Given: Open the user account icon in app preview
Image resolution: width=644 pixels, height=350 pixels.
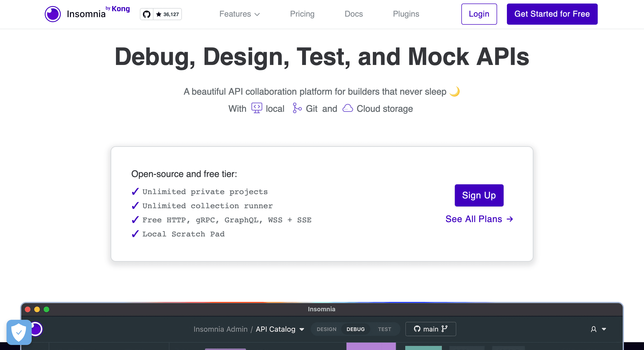Looking at the screenshot, I should pyautogui.click(x=594, y=329).
